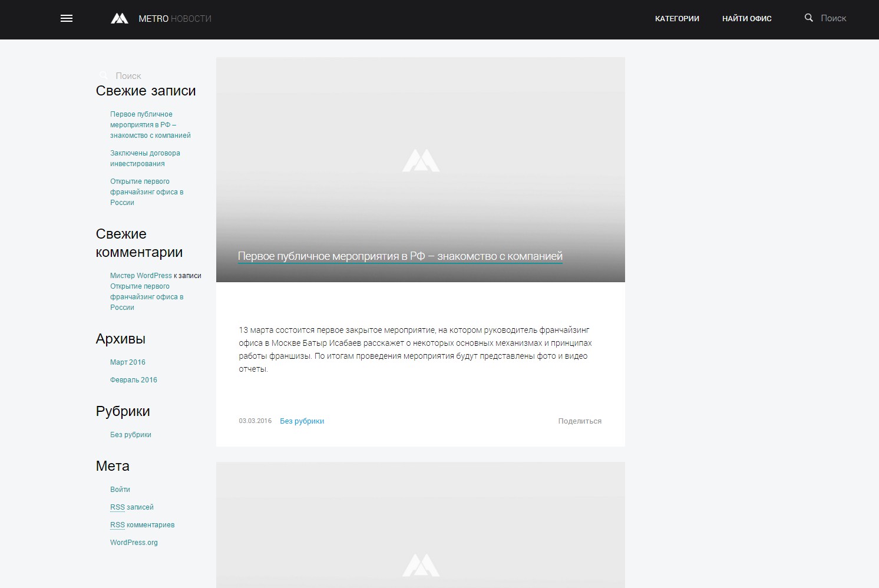Open METRO НОВОСТИ home link

pos(175,19)
